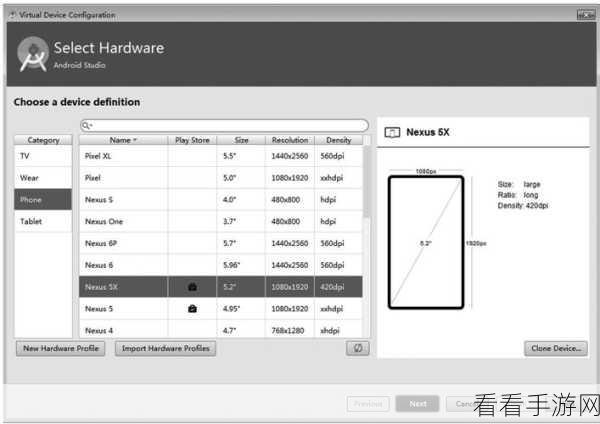The height and width of the screenshot is (424, 600).
Task: Click the 3.7" size in Nexus One row
Action: click(x=229, y=221)
